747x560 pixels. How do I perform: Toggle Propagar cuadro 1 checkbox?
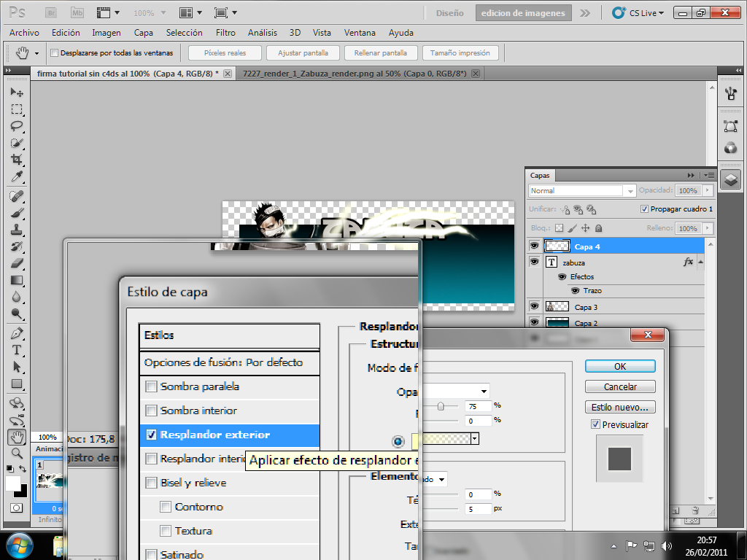pos(644,209)
